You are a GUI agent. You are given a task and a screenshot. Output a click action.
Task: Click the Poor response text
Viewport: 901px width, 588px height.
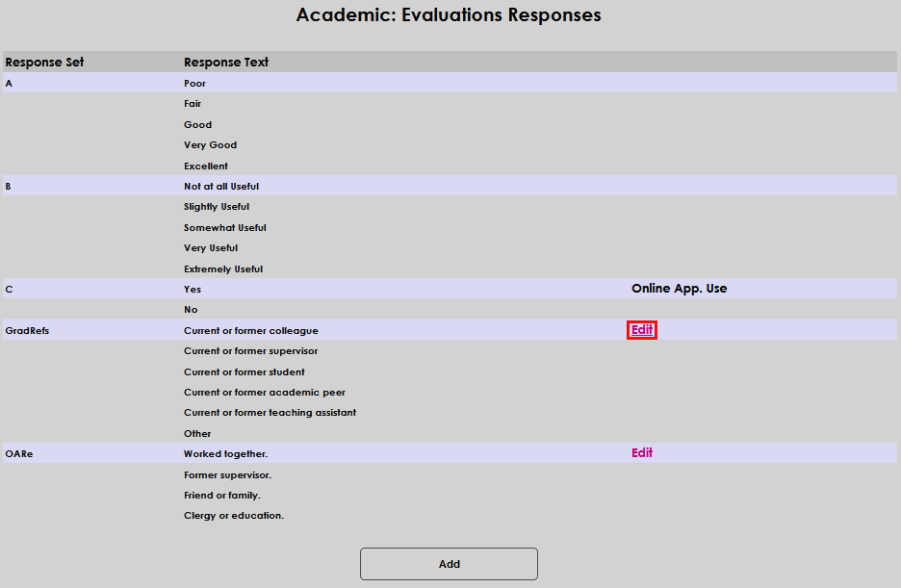pos(195,83)
